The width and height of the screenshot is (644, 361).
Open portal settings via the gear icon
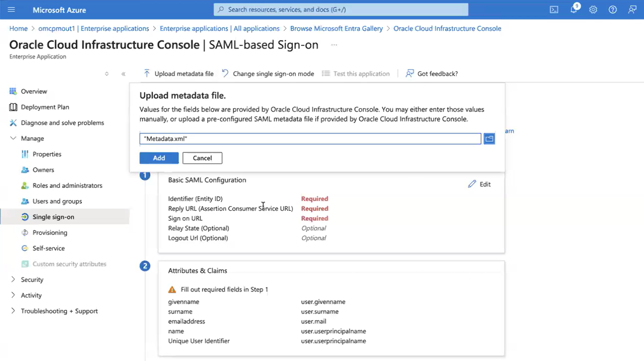pyautogui.click(x=593, y=9)
